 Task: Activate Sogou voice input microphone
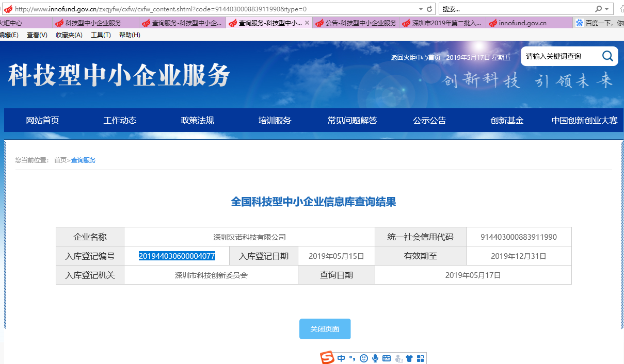click(375, 358)
